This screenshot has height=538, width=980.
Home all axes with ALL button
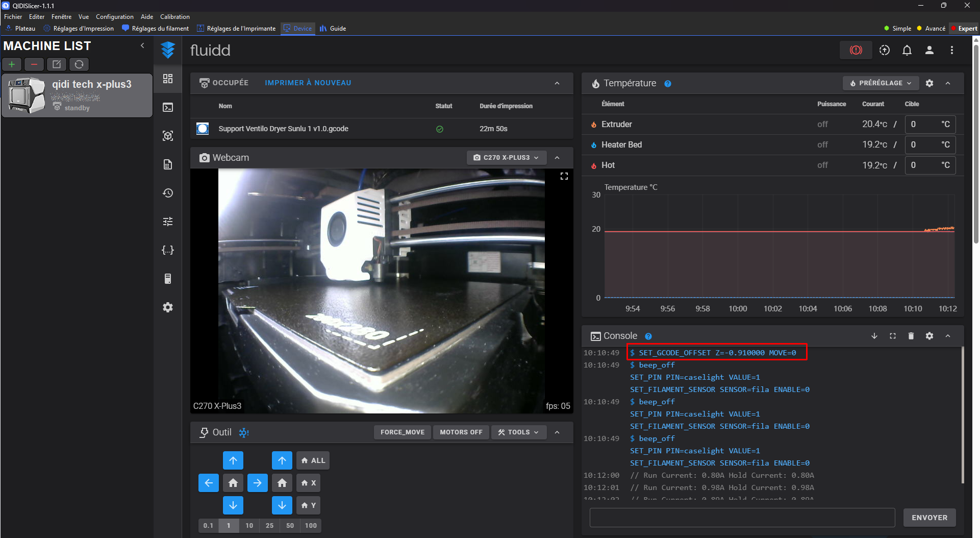click(313, 460)
